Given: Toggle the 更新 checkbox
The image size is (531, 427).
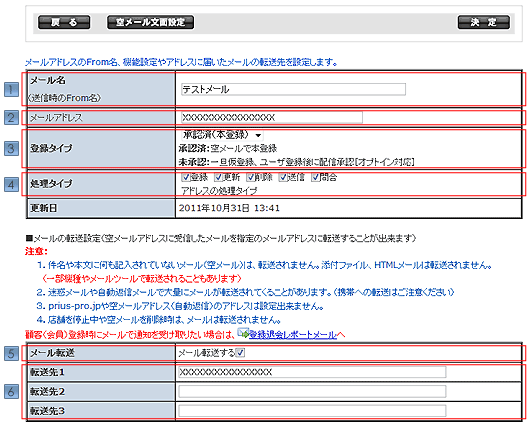Looking at the screenshot, I should pos(218,177).
